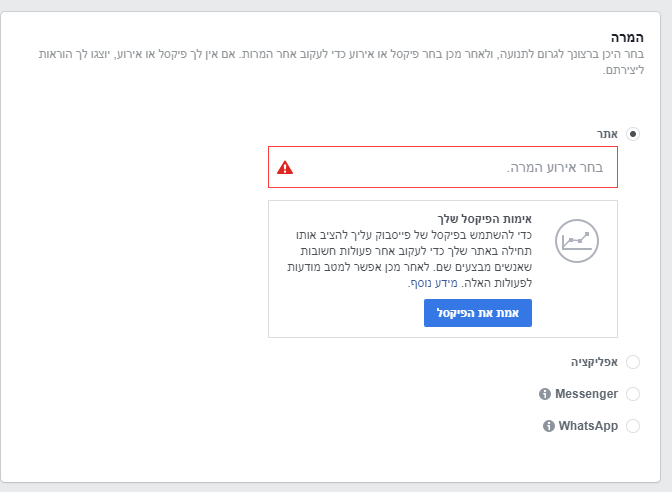Image resolution: width=672 pixels, height=492 pixels.
Task: Click the info icon next to Messenger
Action: 545,394
